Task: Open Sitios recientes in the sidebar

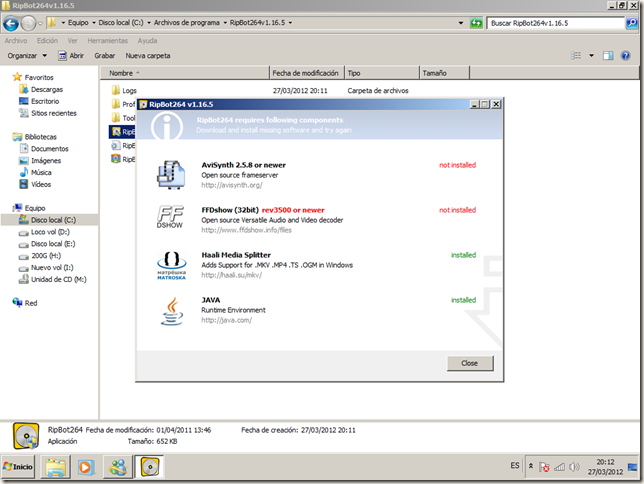Action: 48,113
